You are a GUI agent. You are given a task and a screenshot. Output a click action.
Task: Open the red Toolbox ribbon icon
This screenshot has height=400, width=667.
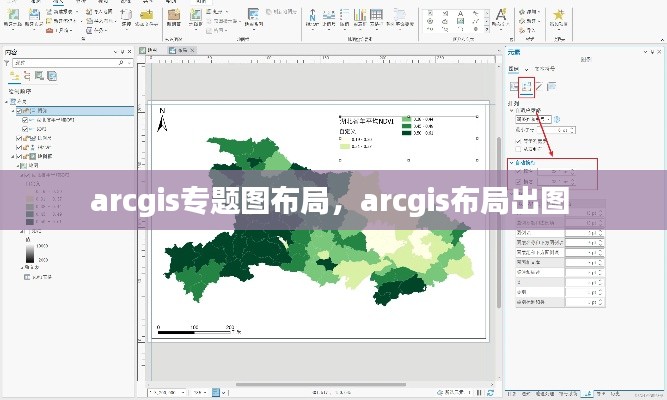tap(50, 30)
